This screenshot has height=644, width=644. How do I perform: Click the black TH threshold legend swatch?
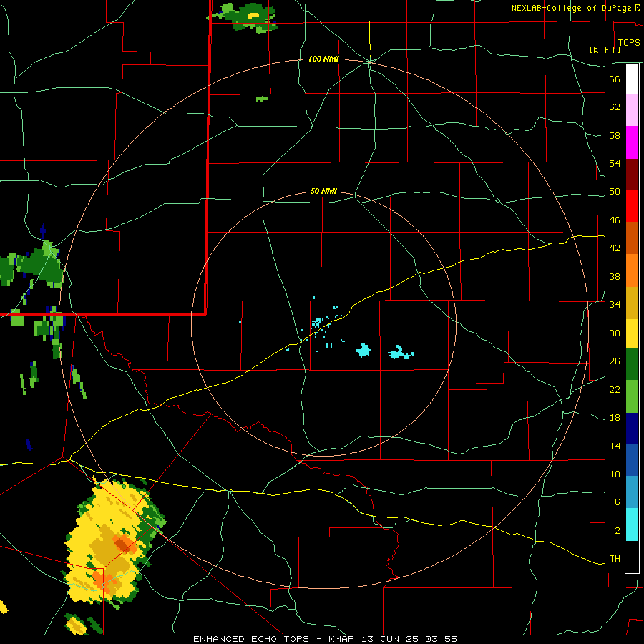(632, 557)
